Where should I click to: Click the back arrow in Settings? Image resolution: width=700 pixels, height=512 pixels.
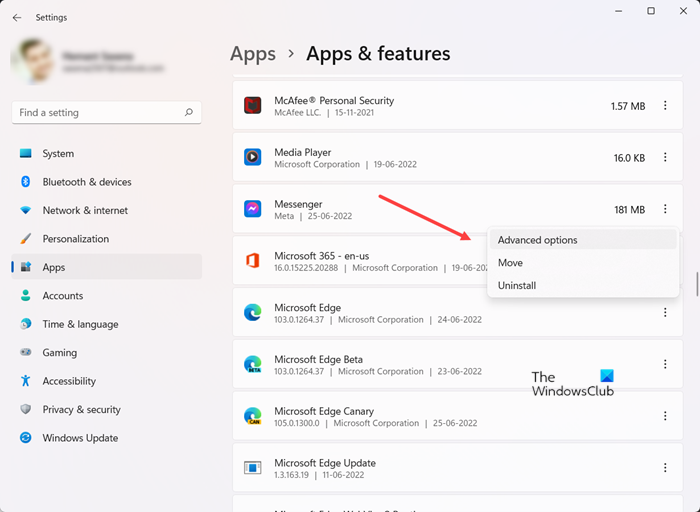17,17
